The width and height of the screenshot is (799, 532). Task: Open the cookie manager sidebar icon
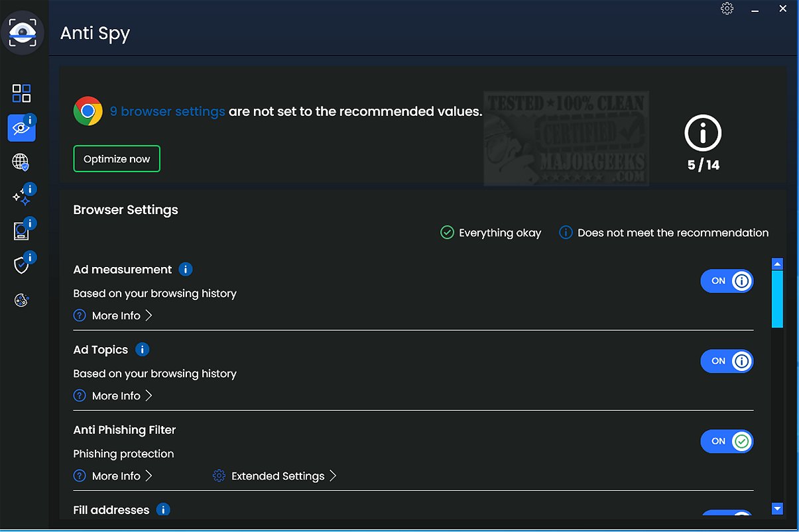pos(21,300)
